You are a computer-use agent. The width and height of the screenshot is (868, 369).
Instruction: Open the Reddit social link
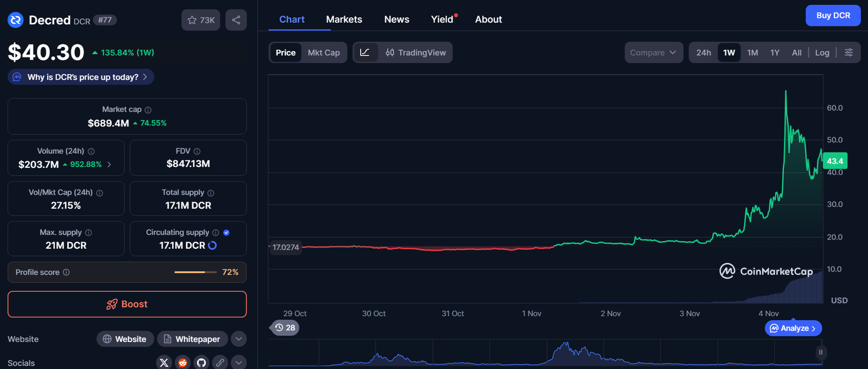183,362
